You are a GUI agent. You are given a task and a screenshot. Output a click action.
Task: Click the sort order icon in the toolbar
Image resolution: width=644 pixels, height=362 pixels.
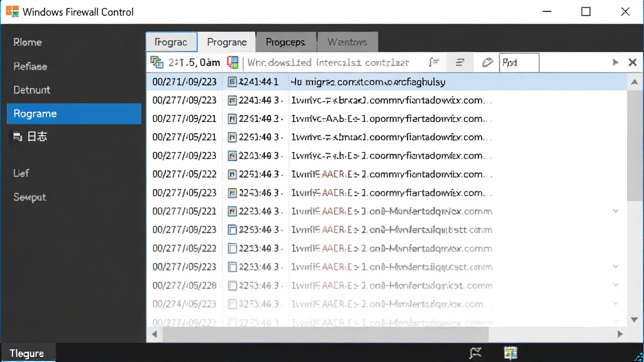(434, 62)
